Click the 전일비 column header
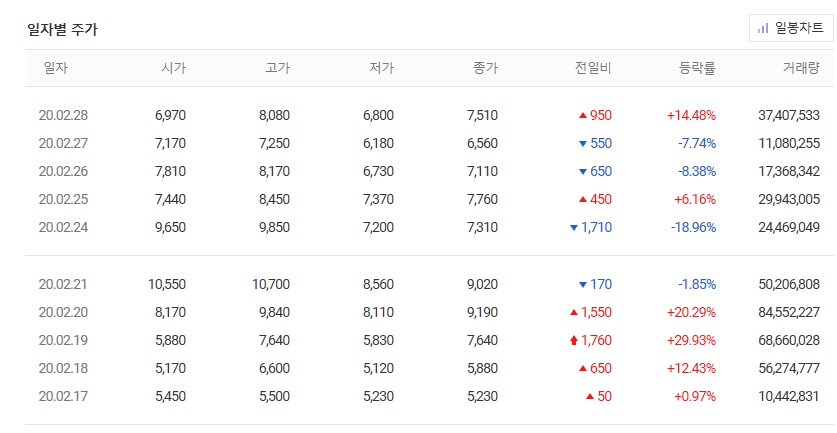Viewport: 837px width, 433px height. point(593,68)
